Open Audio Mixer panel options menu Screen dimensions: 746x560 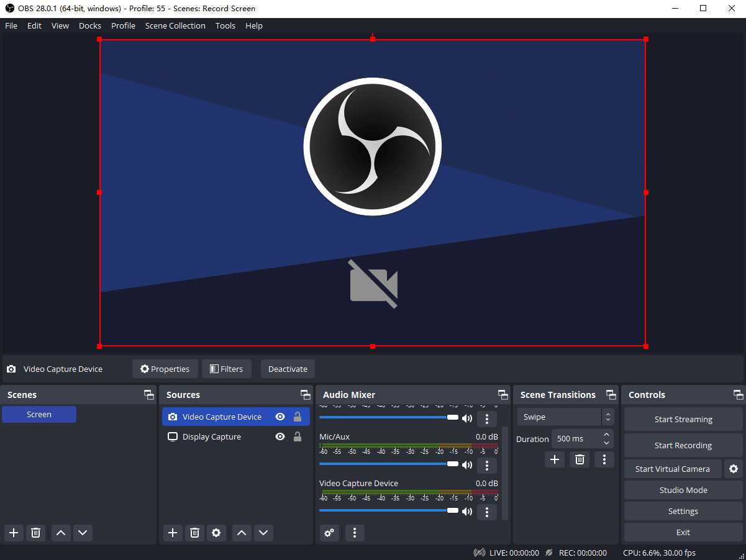pos(355,533)
